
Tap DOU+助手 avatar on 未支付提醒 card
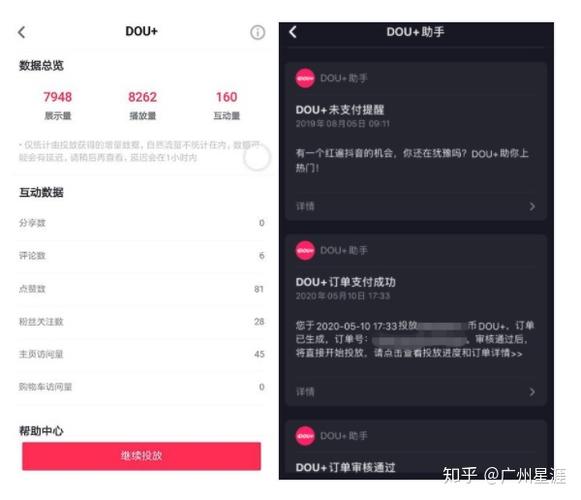click(x=305, y=78)
